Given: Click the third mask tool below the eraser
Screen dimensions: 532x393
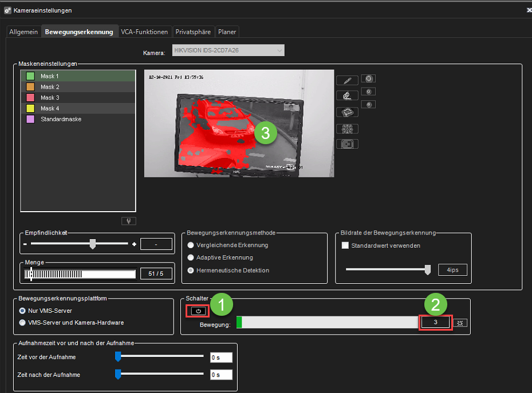Looking at the screenshot, I should pyautogui.click(x=346, y=112).
